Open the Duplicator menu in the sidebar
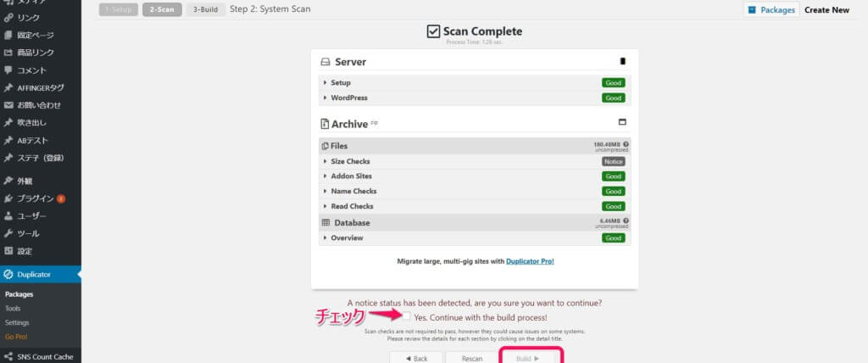Image resolution: width=868 pixels, height=363 pixels. coord(41,274)
